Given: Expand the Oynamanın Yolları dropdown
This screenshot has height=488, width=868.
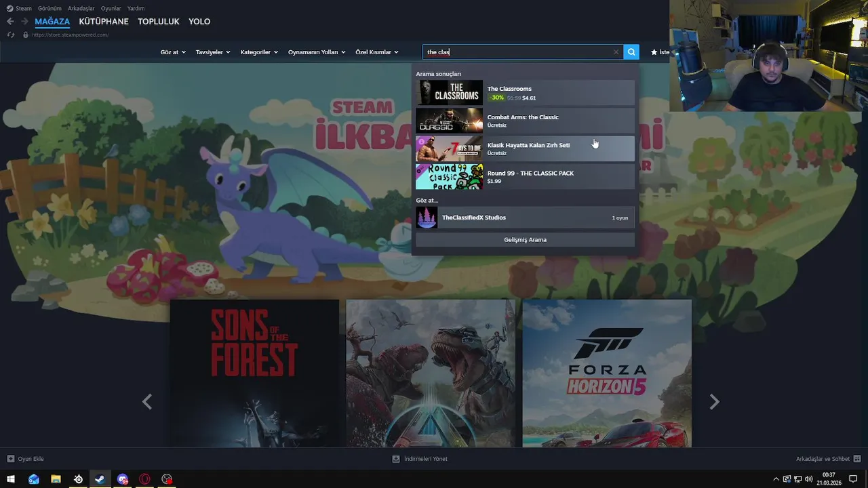Looking at the screenshot, I should pyautogui.click(x=317, y=52).
